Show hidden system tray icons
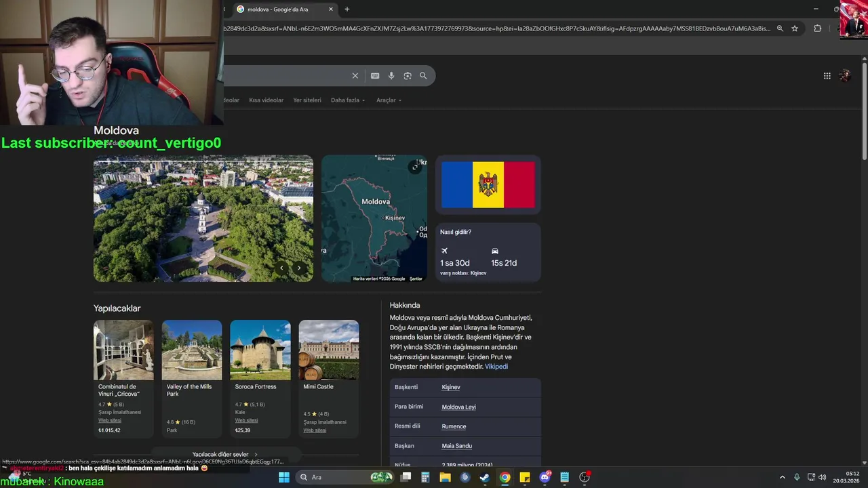This screenshot has width=868, height=488. 782,477
